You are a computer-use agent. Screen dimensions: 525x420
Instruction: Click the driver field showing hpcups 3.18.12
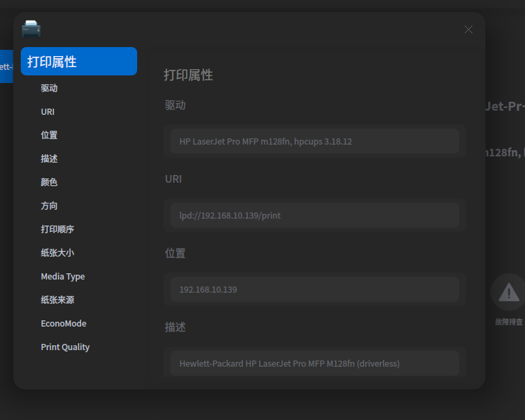click(x=314, y=141)
